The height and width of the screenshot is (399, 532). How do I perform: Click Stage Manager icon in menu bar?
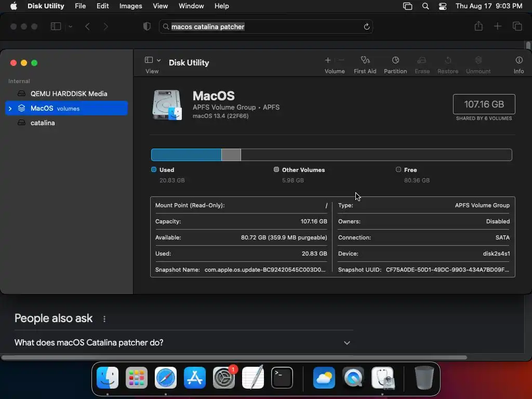[407, 6]
